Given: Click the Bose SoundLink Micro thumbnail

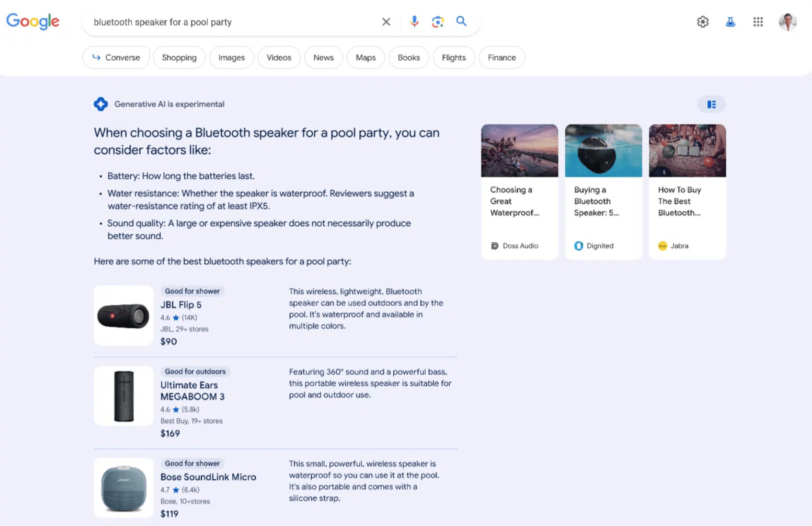Looking at the screenshot, I should pos(124,488).
